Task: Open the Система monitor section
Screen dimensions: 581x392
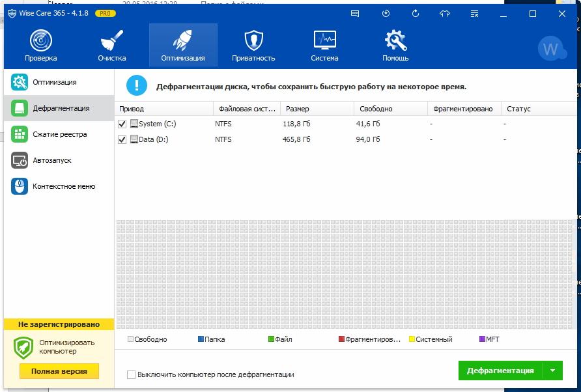Action: [324, 46]
